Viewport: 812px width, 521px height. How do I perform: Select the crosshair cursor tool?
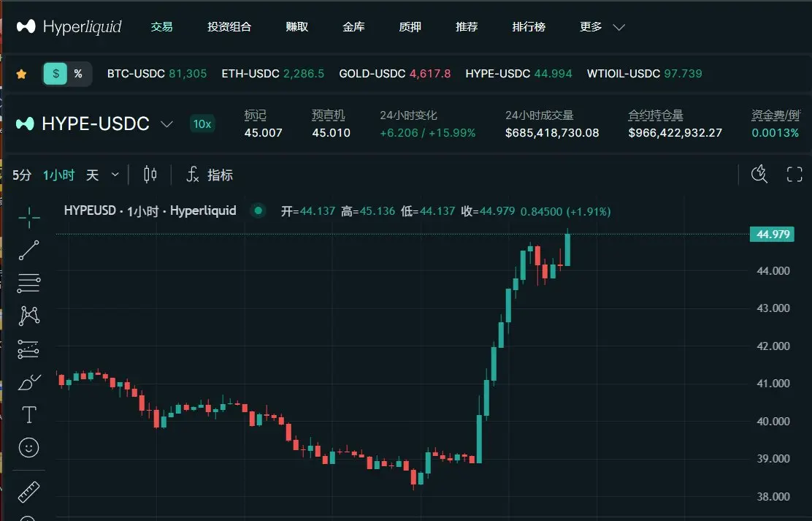point(29,217)
